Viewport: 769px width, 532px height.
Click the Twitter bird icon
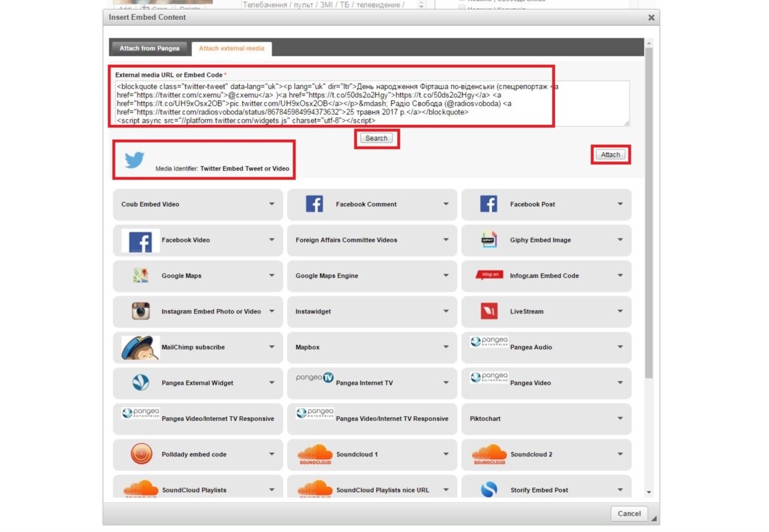pos(135,160)
